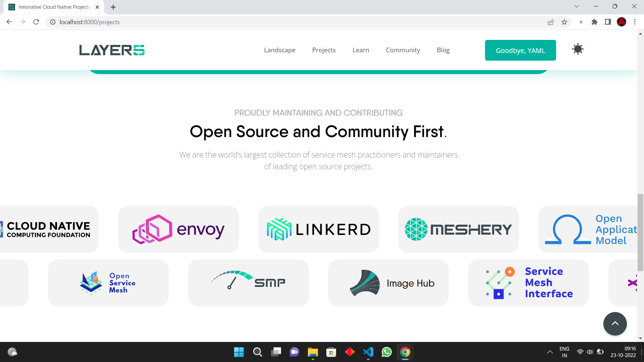Open the Service Mesh Interface card
Viewport: 644px width, 362px height.
click(x=528, y=283)
